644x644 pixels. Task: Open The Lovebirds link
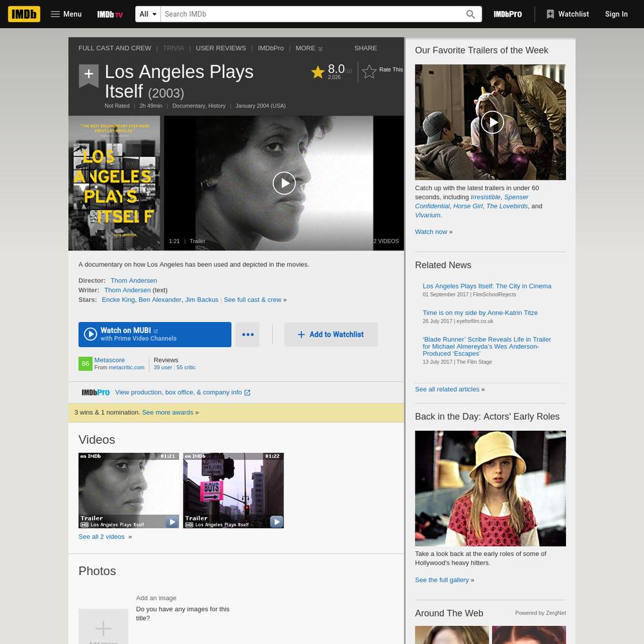507,206
